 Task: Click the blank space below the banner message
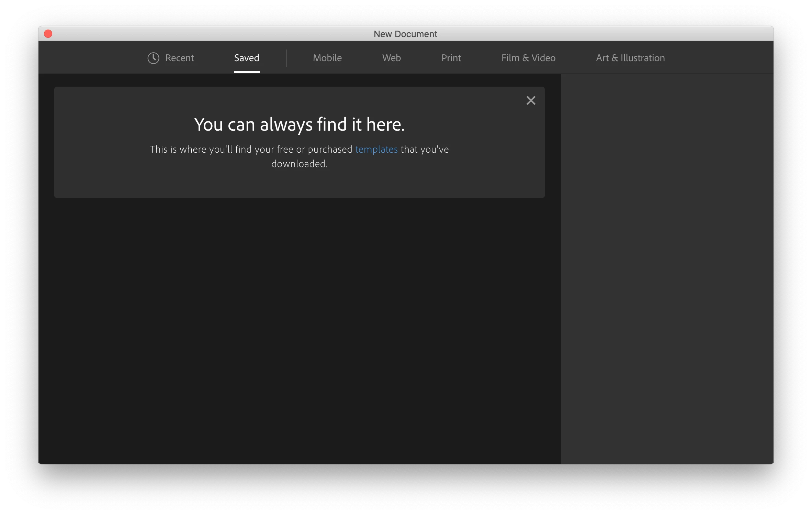click(x=299, y=184)
